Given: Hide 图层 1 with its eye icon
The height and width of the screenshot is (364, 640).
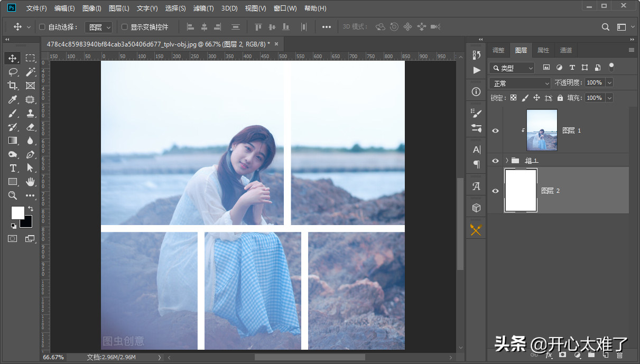Looking at the screenshot, I should (x=495, y=130).
